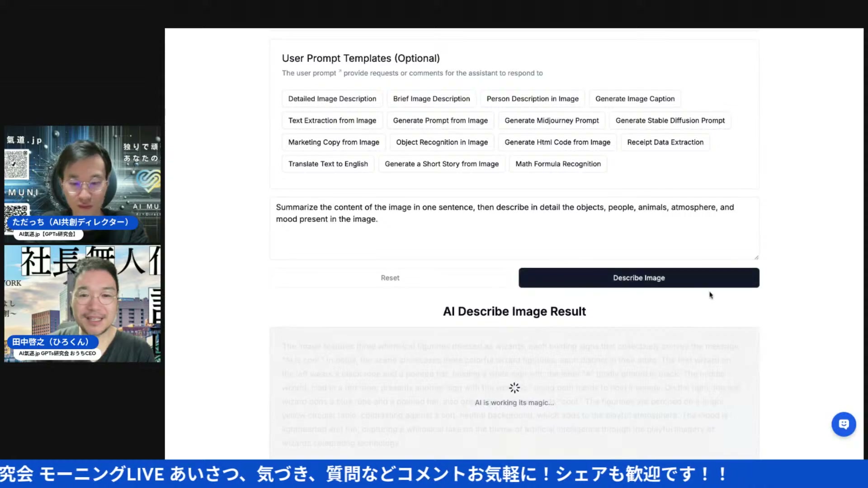The height and width of the screenshot is (488, 868).
Task: Select Detailed Image Description template
Action: coord(332,99)
